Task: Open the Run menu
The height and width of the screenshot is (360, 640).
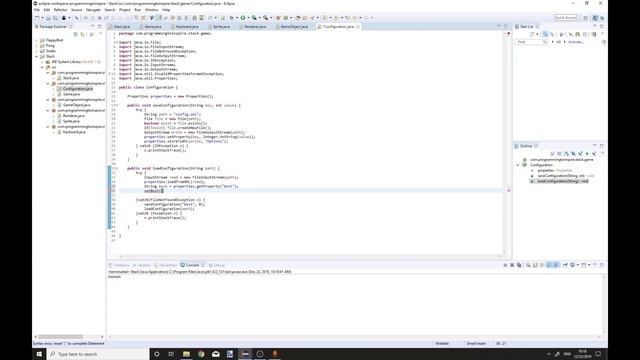Action: coord(138,10)
